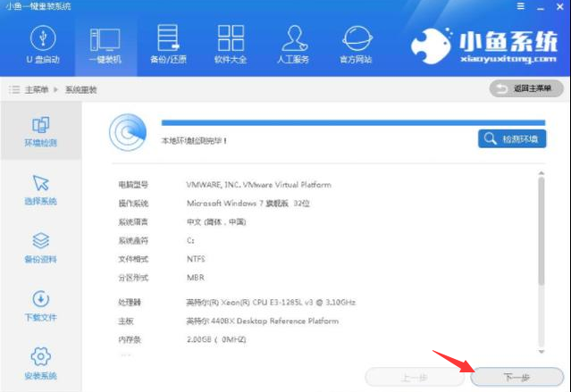Click the 主菜单 breadcrumb item
Screen dimensions: 571x392
click(x=37, y=89)
